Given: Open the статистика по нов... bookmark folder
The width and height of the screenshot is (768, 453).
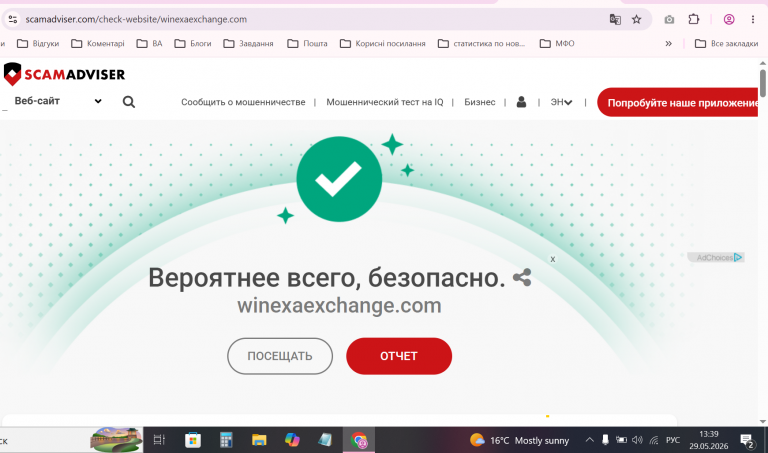Looking at the screenshot, I should 481,44.
